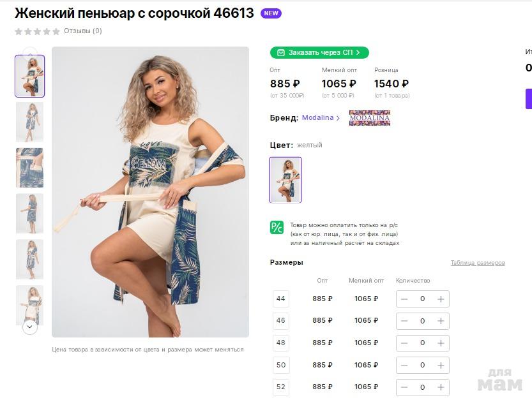Image resolution: width=532 pixels, height=400 pixels.
Task: Increase quantity for size 52
Action: pos(441,387)
